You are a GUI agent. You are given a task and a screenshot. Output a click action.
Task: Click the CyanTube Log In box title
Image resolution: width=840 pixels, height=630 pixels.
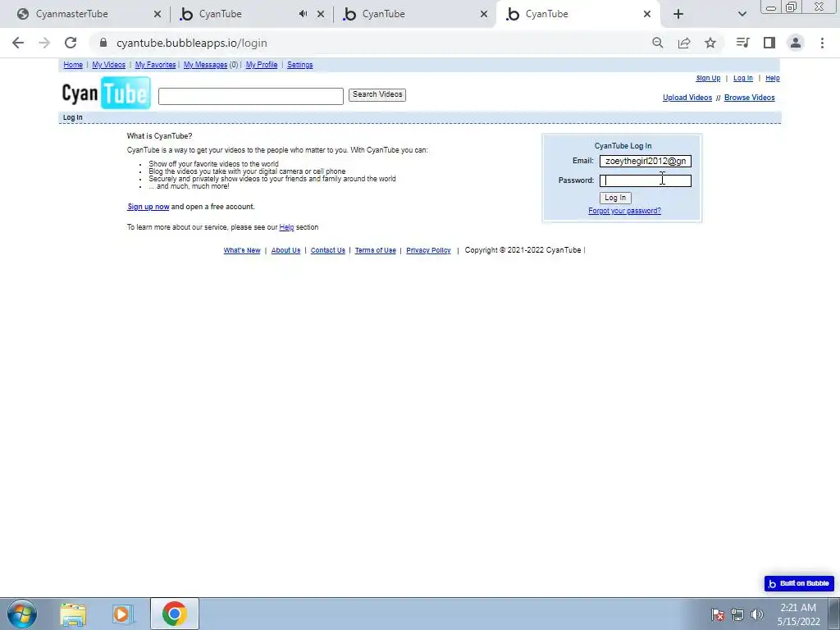[623, 146]
